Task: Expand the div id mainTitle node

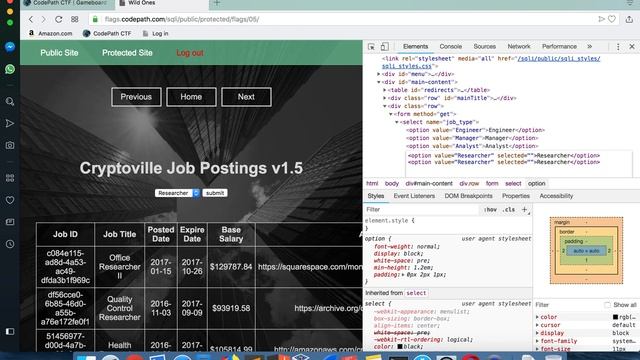Action: point(384,98)
